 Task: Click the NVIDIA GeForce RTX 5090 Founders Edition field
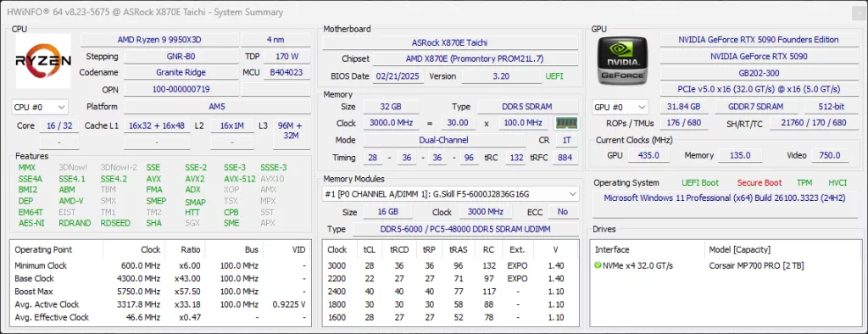758,40
